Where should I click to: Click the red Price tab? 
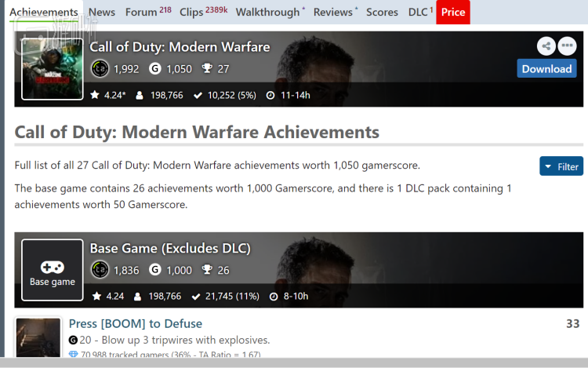tap(453, 12)
